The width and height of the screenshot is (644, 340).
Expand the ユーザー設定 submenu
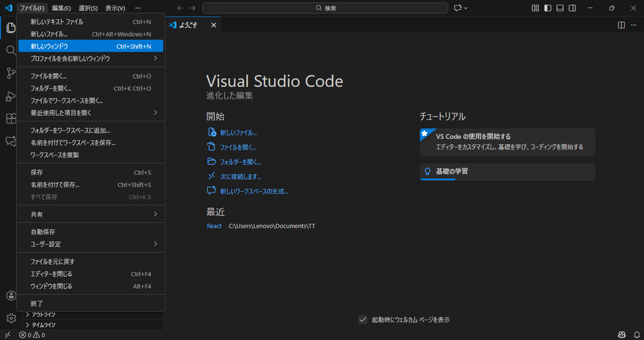[x=91, y=244]
